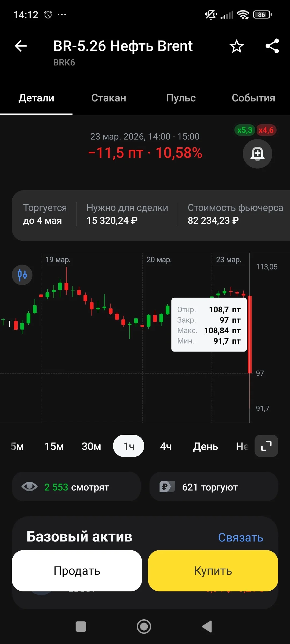
Task: Open the События tab
Action: point(253,98)
